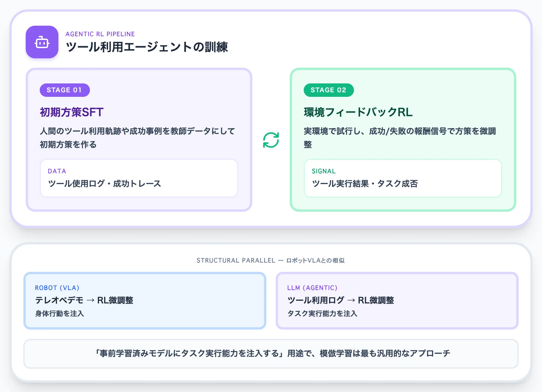Click the STAGE 01 badge

click(x=65, y=90)
